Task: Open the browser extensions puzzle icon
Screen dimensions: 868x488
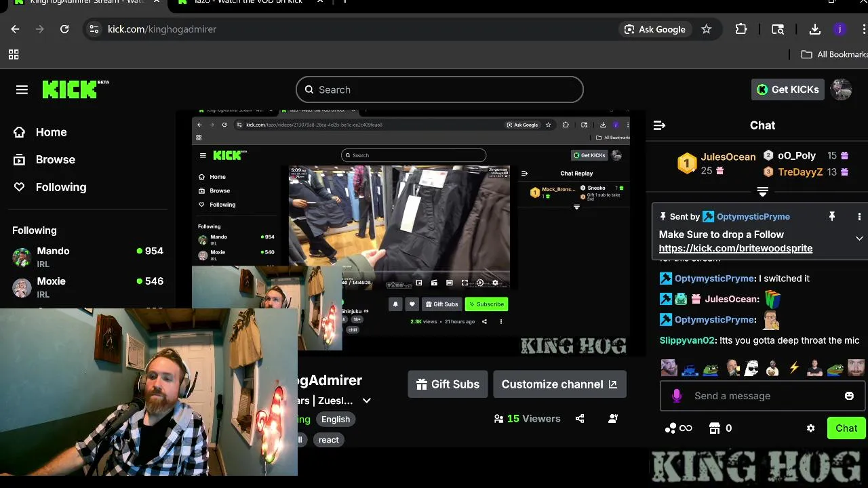Action: tap(741, 29)
